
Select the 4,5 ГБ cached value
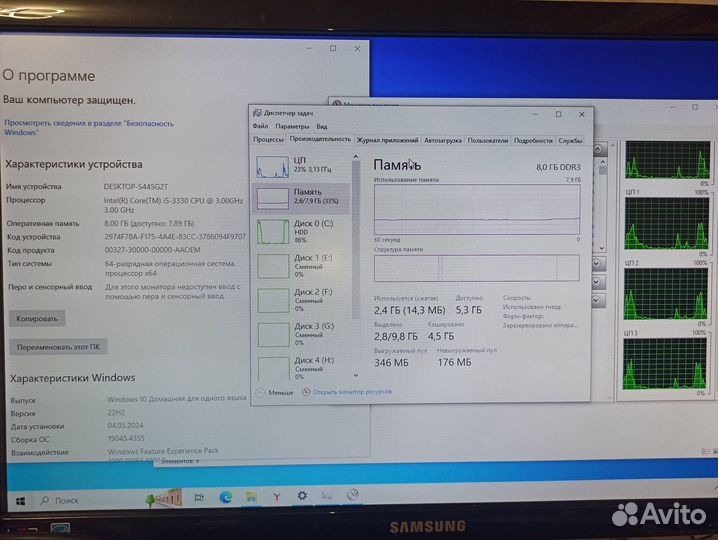(x=441, y=336)
